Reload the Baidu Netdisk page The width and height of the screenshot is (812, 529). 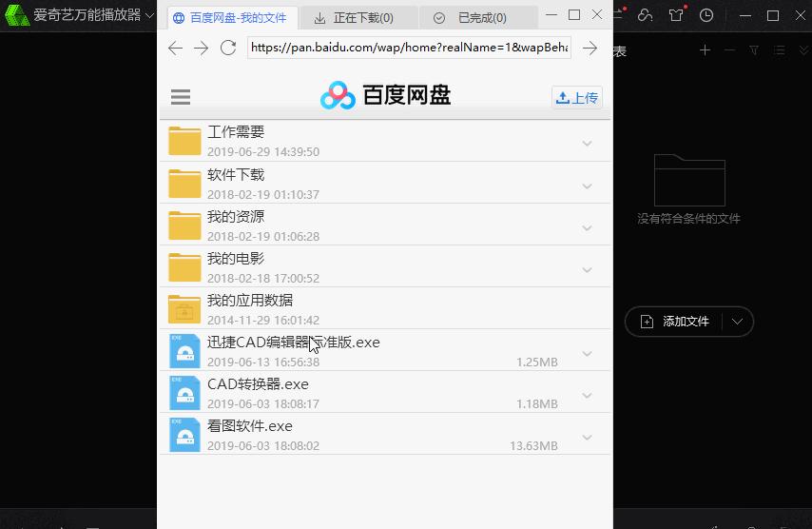tap(228, 49)
